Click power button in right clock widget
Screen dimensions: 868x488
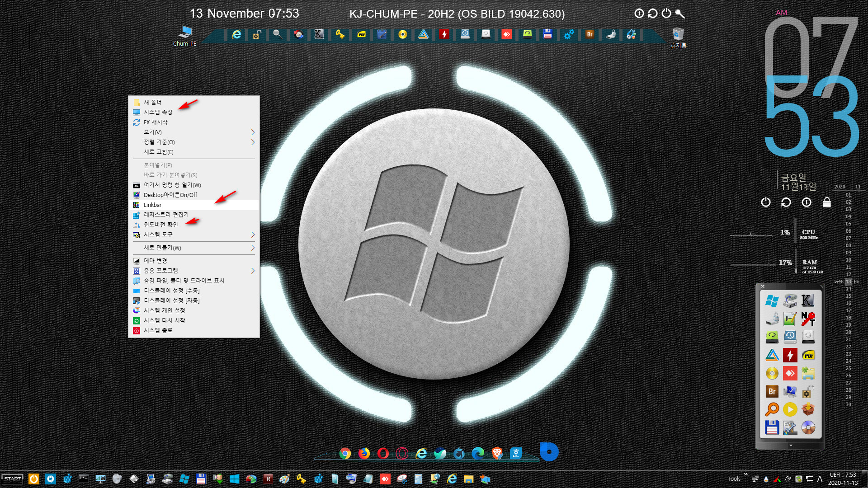click(x=765, y=202)
